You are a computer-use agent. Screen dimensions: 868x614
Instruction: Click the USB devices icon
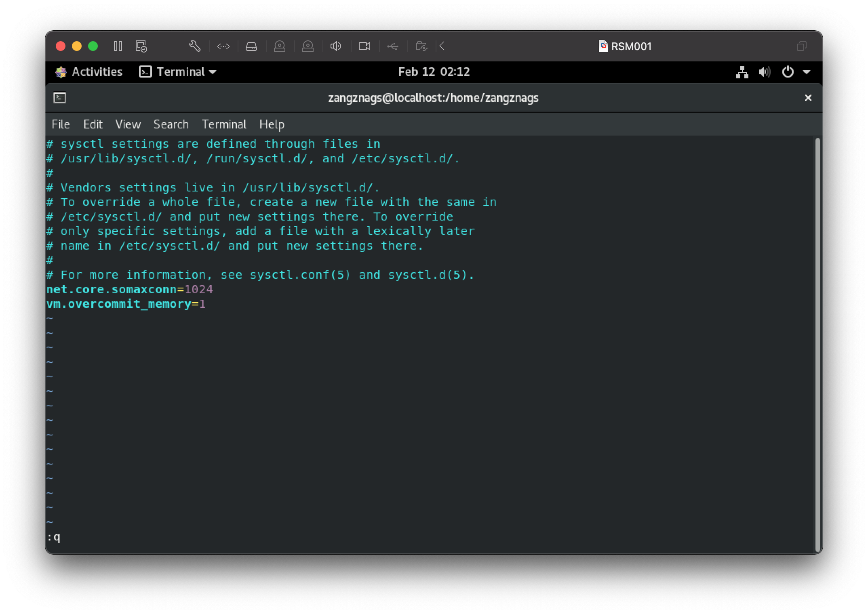coord(392,46)
